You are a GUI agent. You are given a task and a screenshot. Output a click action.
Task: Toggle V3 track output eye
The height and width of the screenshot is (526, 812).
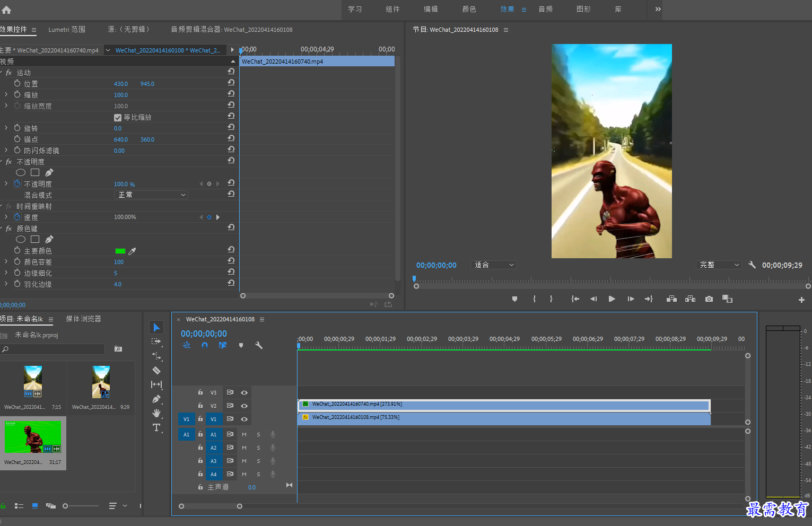tap(245, 392)
